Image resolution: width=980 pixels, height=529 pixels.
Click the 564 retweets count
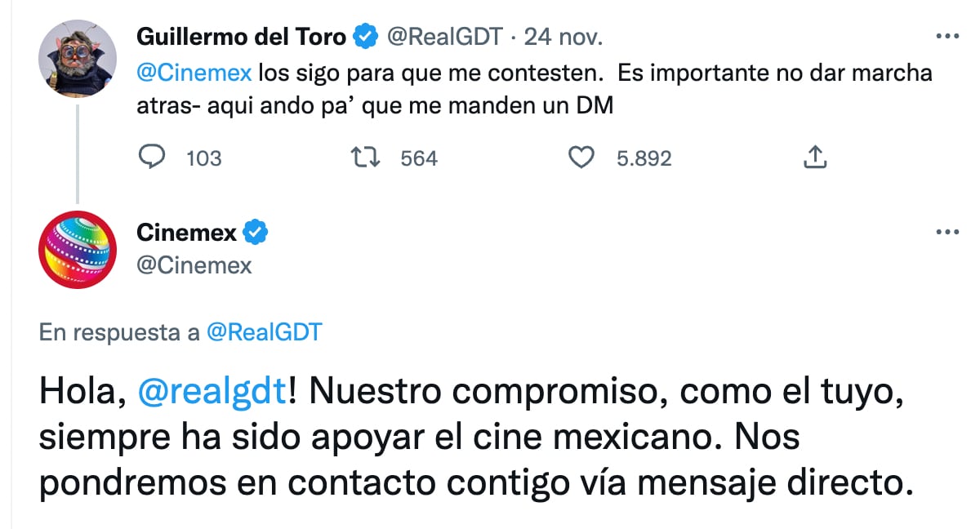[x=417, y=157]
